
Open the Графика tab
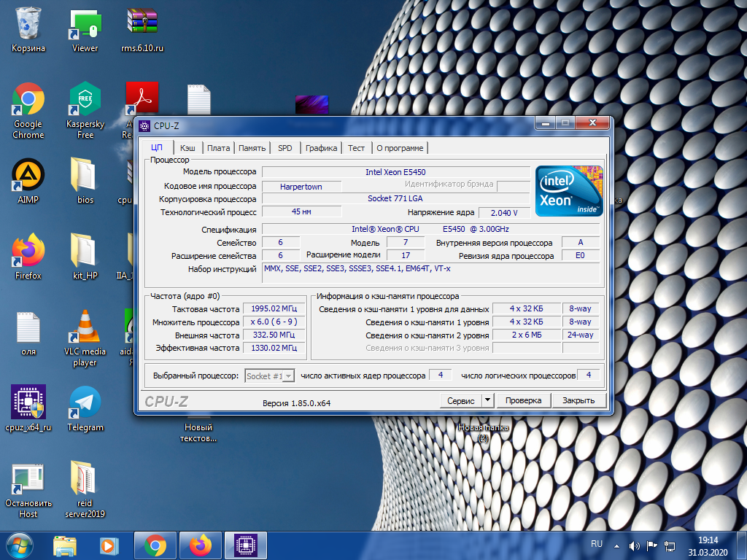point(321,148)
